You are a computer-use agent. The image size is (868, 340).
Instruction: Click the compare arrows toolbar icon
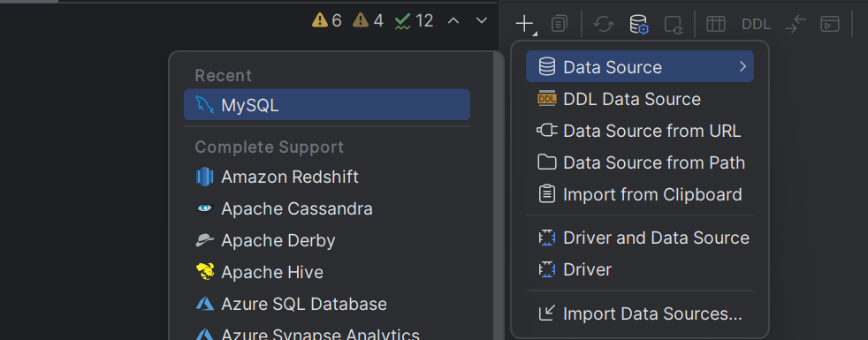pos(796,24)
